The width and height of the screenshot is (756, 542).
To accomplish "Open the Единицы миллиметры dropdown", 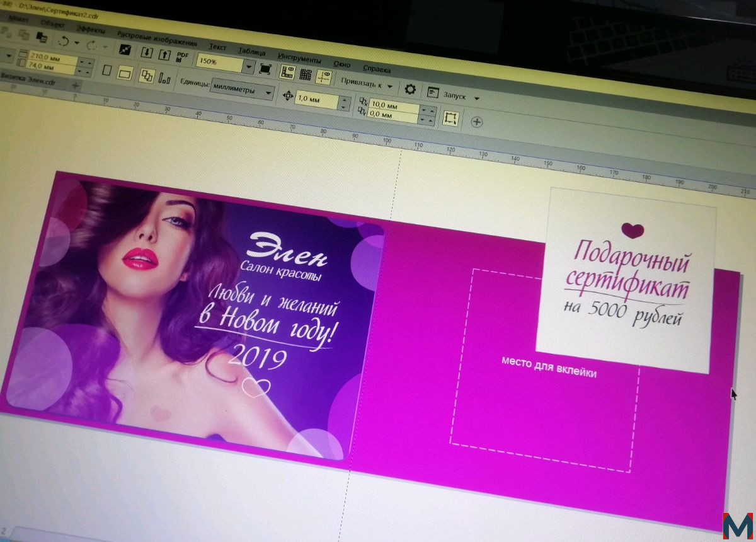I will (243, 90).
